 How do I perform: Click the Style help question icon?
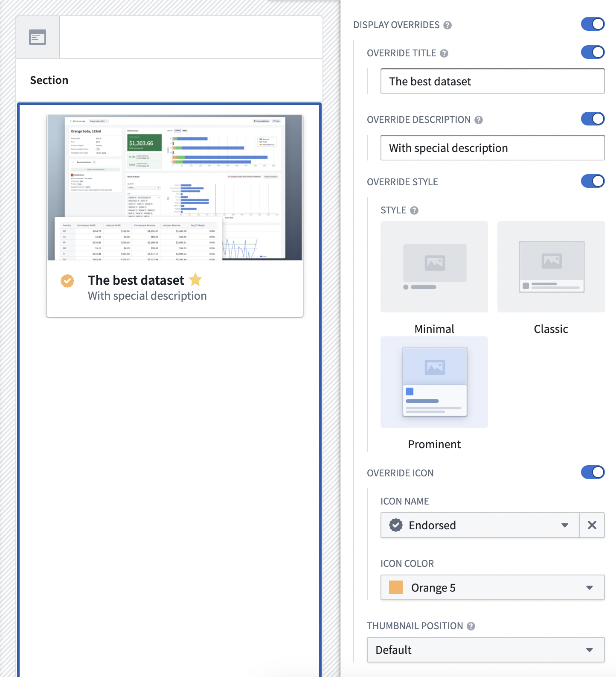click(x=414, y=210)
